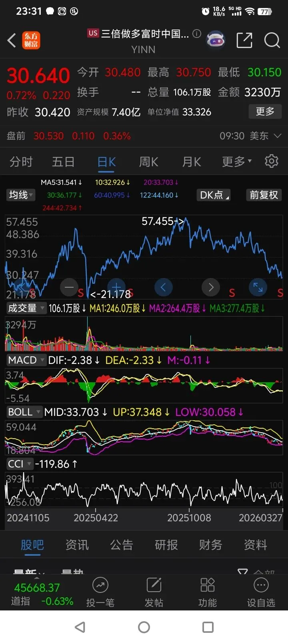
Task: Tap the 资产规模 7.40亿 value
Action: coord(126,112)
